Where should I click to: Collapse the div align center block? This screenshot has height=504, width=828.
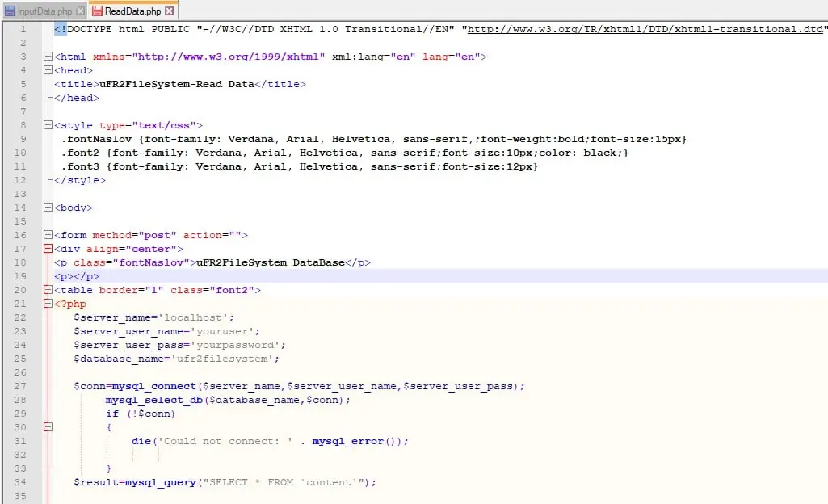click(48, 249)
